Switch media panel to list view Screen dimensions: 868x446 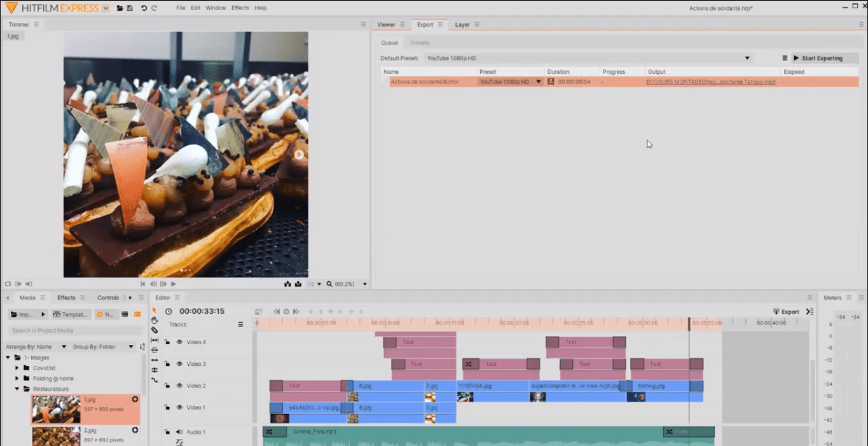pyautogui.click(x=125, y=314)
